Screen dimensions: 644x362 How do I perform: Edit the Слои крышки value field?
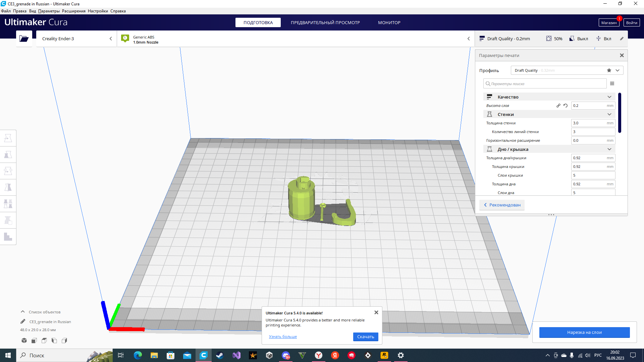click(593, 175)
